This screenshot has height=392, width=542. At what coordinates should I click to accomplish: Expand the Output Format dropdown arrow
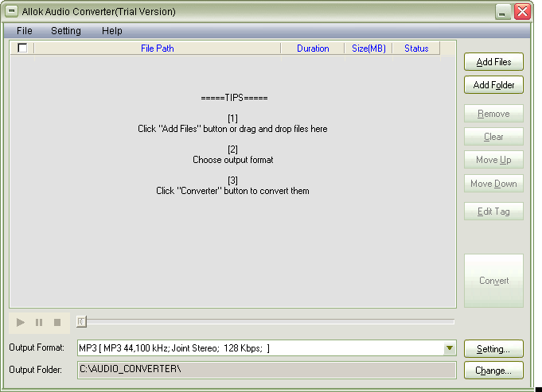(x=450, y=348)
